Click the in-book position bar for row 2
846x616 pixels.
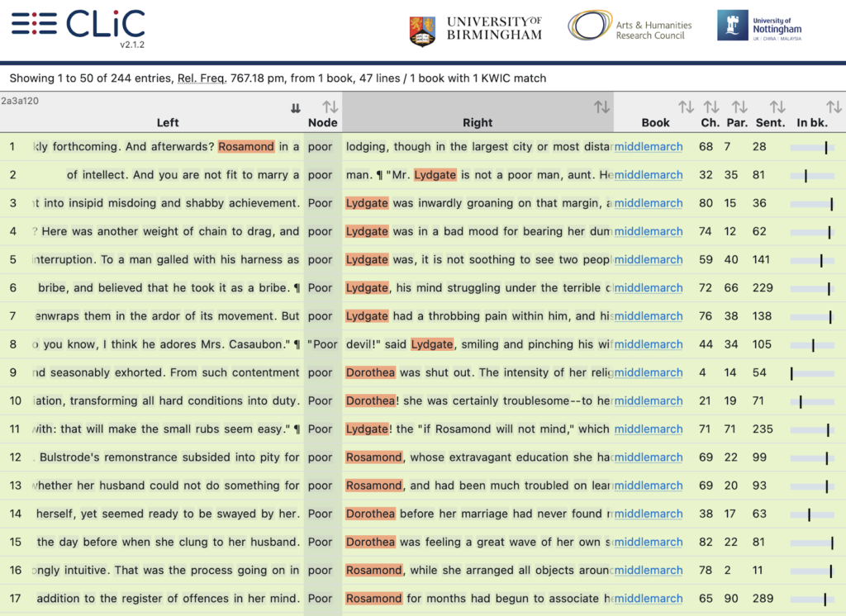pyautogui.click(x=812, y=175)
